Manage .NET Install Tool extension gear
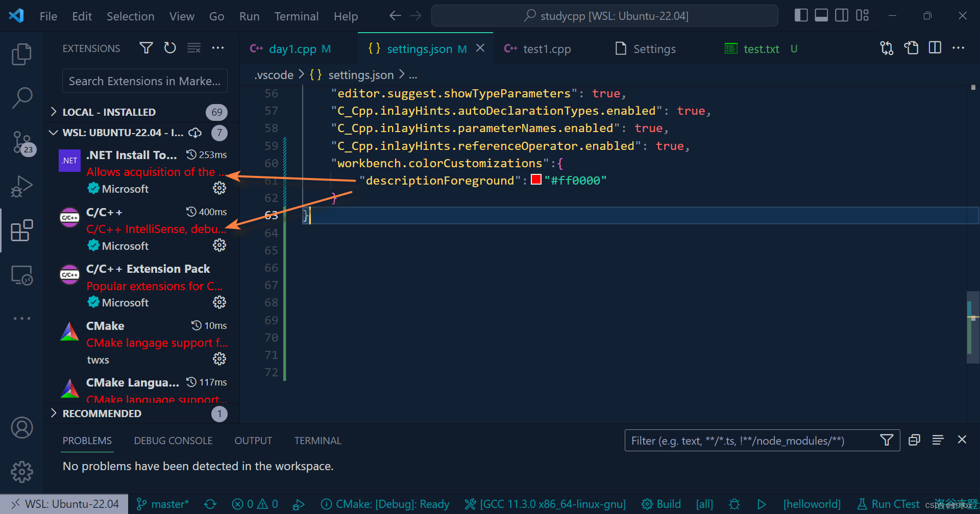Screen dimensions: 980x514 pyautogui.click(x=219, y=188)
